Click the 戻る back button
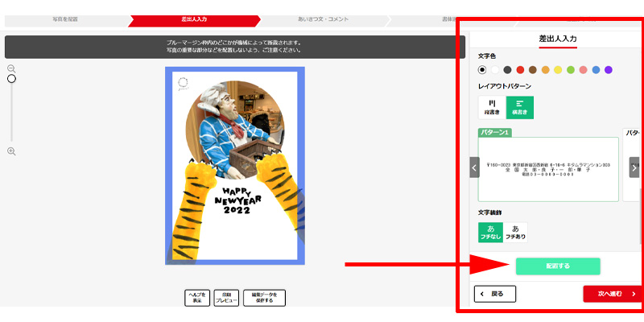 coord(495,294)
